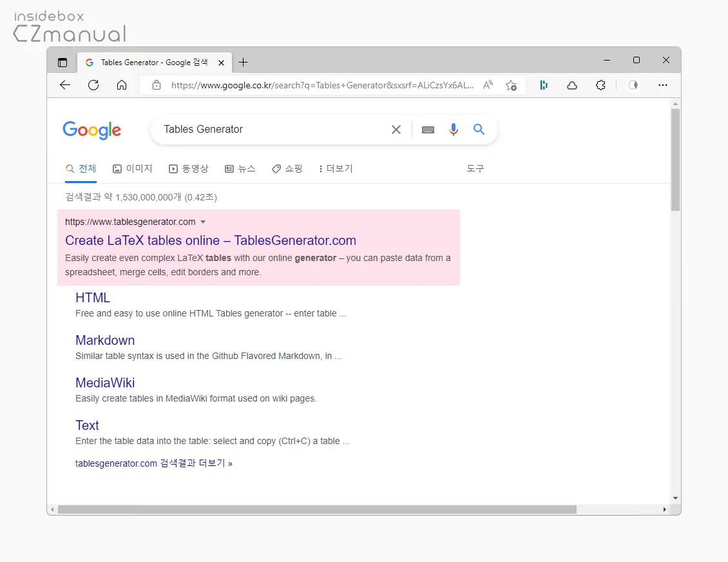Open the on-screen keyboard input tool

pyautogui.click(x=428, y=130)
